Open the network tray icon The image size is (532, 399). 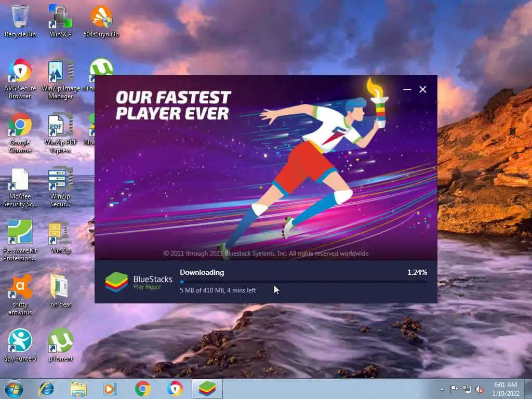point(467,389)
